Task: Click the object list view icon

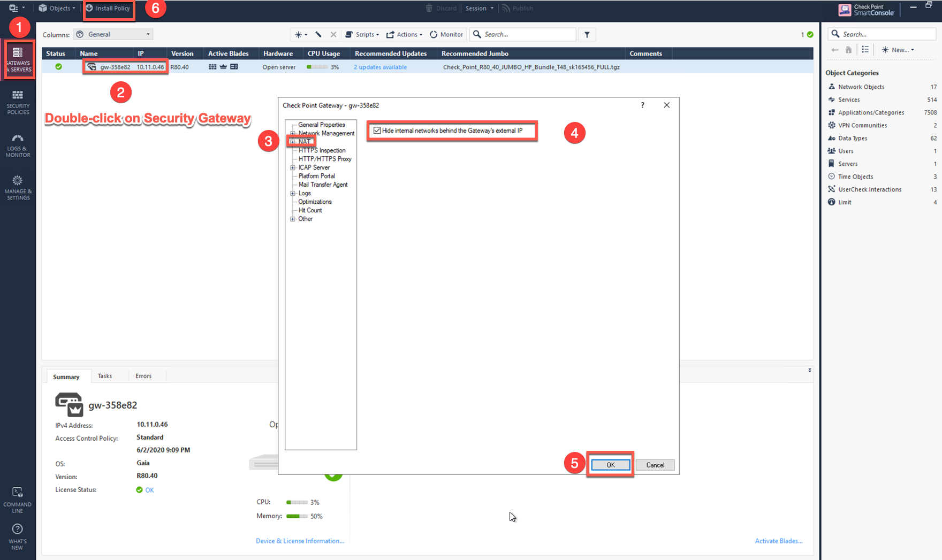Action: click(x=865, y=50)
